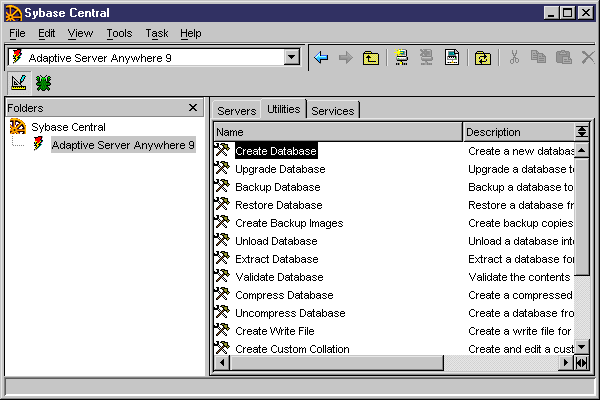The image size is (600, 400).
Task: Click the Paste clipboard icon
Action: [563, 57]
